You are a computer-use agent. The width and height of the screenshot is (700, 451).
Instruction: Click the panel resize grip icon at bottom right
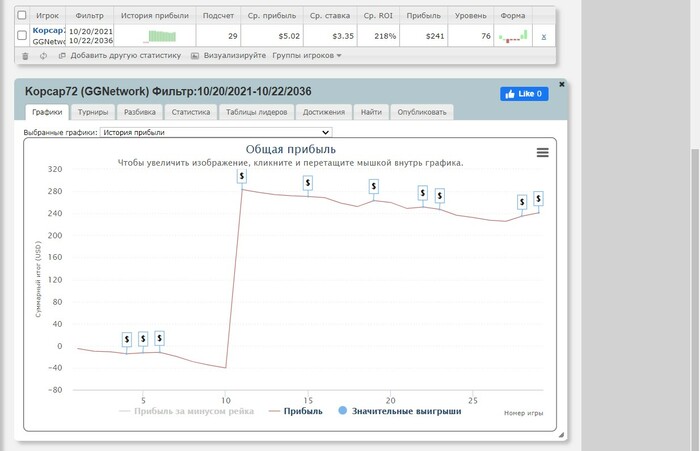point(561,434)
